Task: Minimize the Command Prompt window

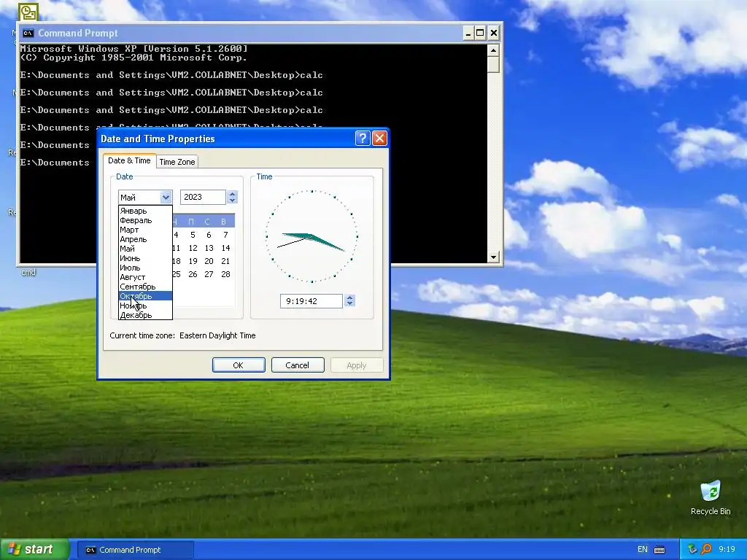Action: point(468,33)
